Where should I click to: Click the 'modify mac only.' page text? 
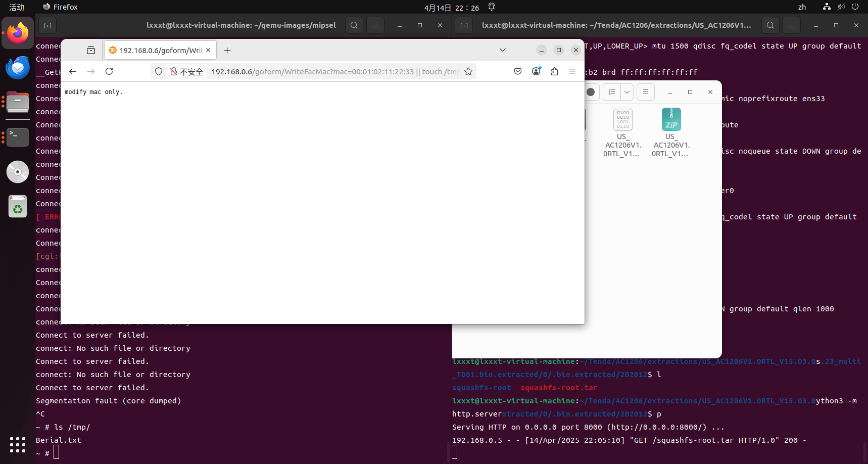93,92
